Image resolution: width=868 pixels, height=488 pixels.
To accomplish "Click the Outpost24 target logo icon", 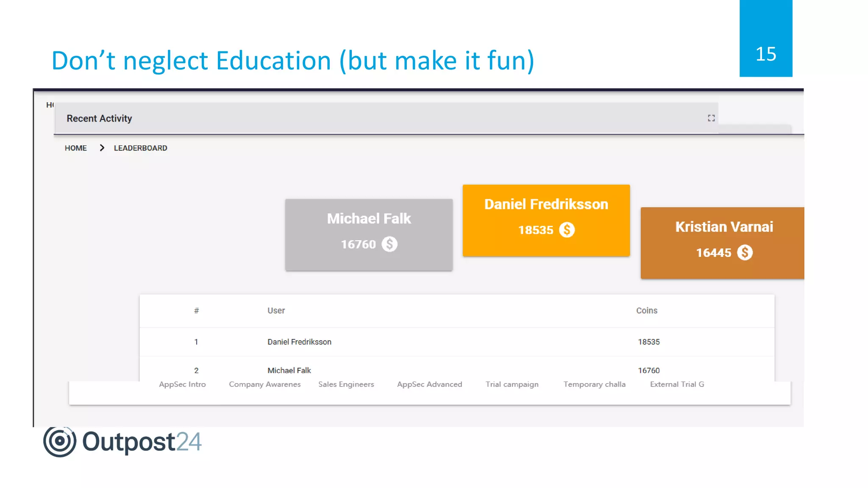I will (60, 441).
